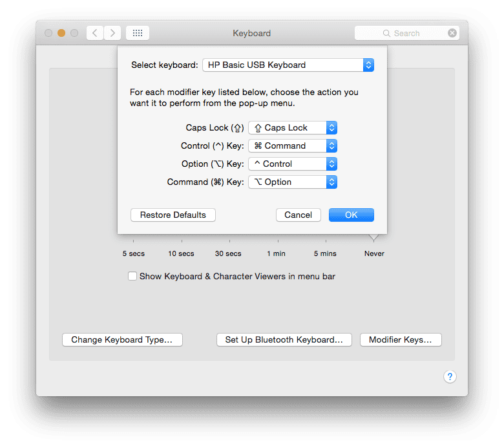Confirm with the OK button
Image resolution: width=504 pixels, height=448 pixels.
352,215
